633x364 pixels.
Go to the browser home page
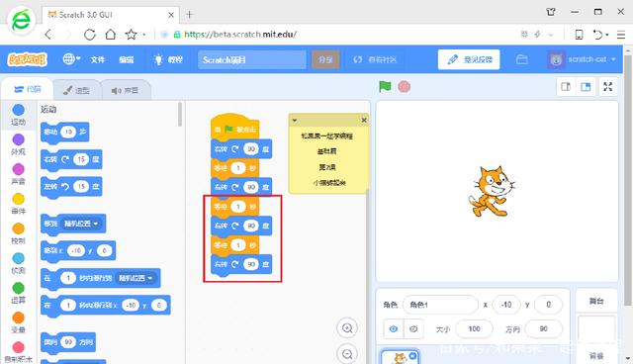point(110,35)
